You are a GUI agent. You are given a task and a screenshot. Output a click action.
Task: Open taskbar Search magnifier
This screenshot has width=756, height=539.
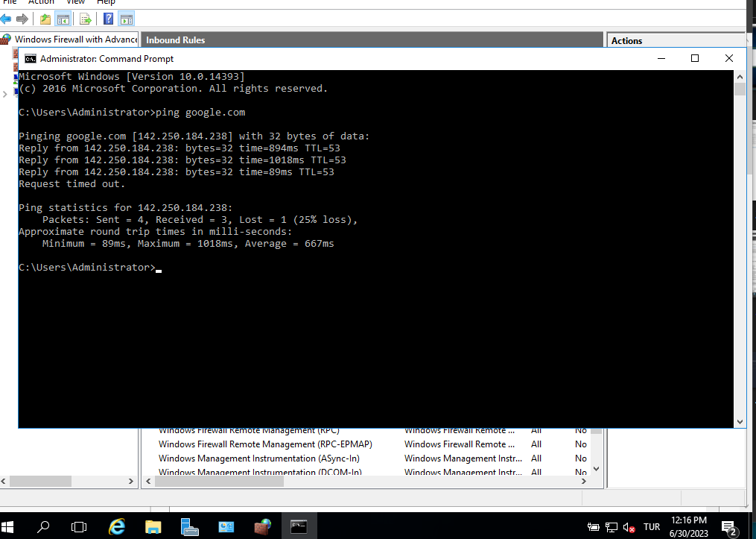(x=43, y=526)
